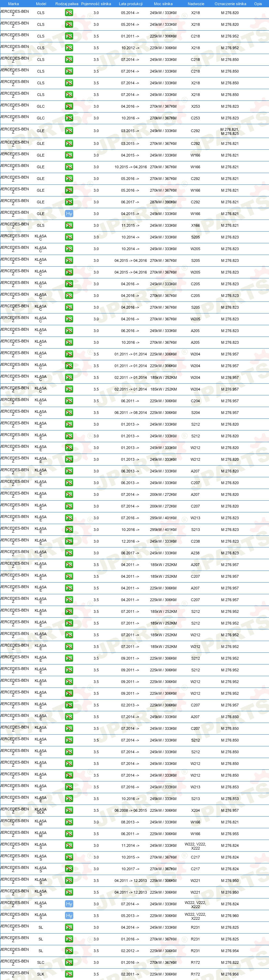This screenshot has height=980, width=269.
Task: Click the petrol icon in the KLASA GLK row
Action: (69, 810)
